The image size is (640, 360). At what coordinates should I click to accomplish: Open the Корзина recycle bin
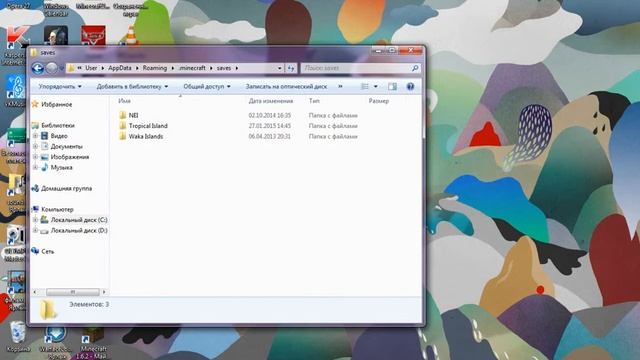click(x=18, y=337)
